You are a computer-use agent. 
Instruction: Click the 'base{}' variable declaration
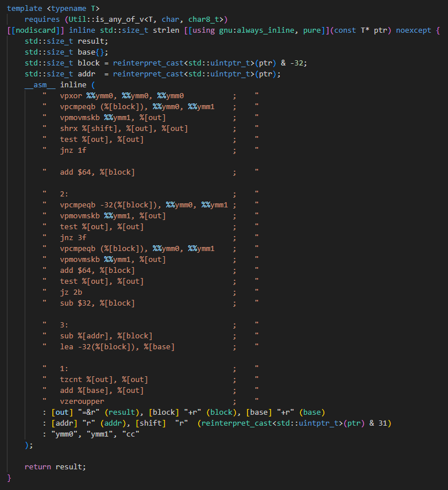(x=91, y=52)
